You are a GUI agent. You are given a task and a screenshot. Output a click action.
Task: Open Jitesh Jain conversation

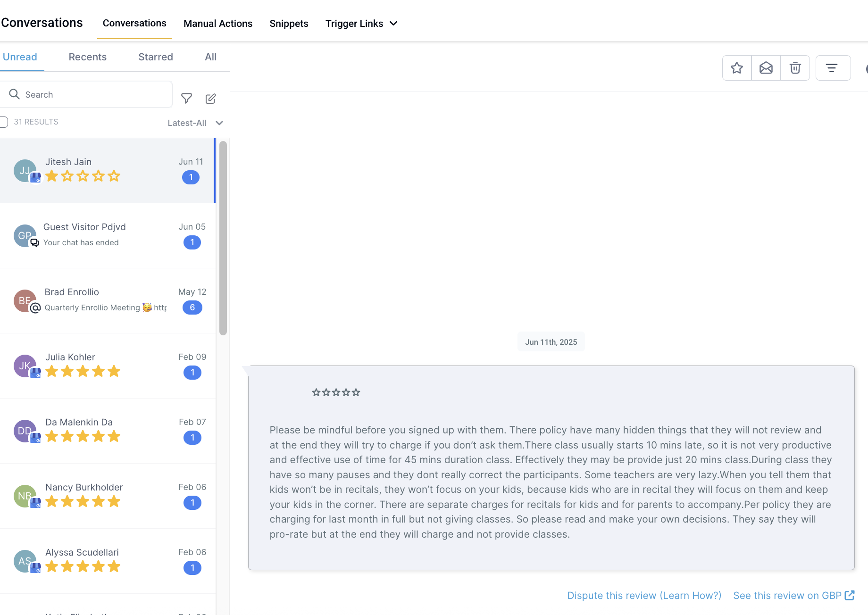click(108, 171)
